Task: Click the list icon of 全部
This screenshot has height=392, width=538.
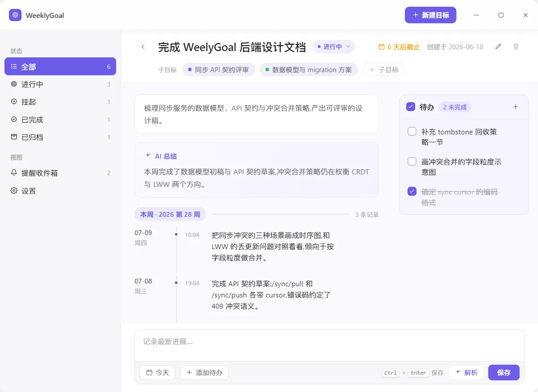Action: tap(14, 66)
